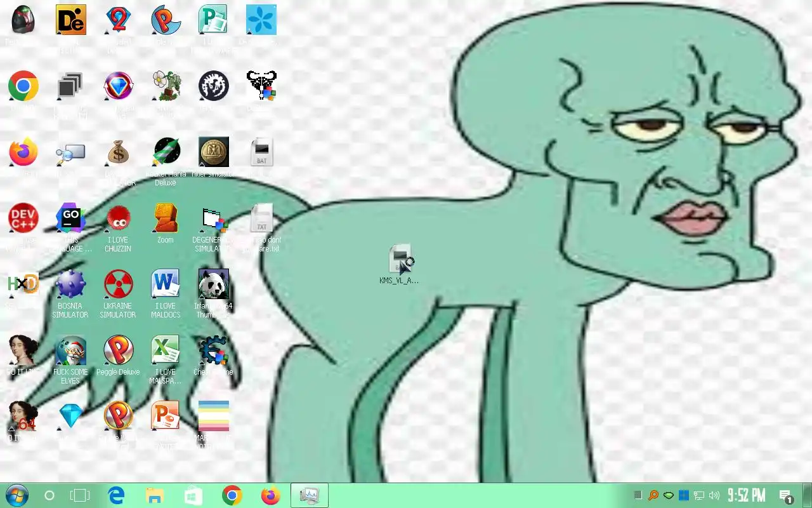Open the blue diamond Bejeweled desktop icon
Image resolution: width=812 pixels, height=508 pixels.
tap(70, 417)
